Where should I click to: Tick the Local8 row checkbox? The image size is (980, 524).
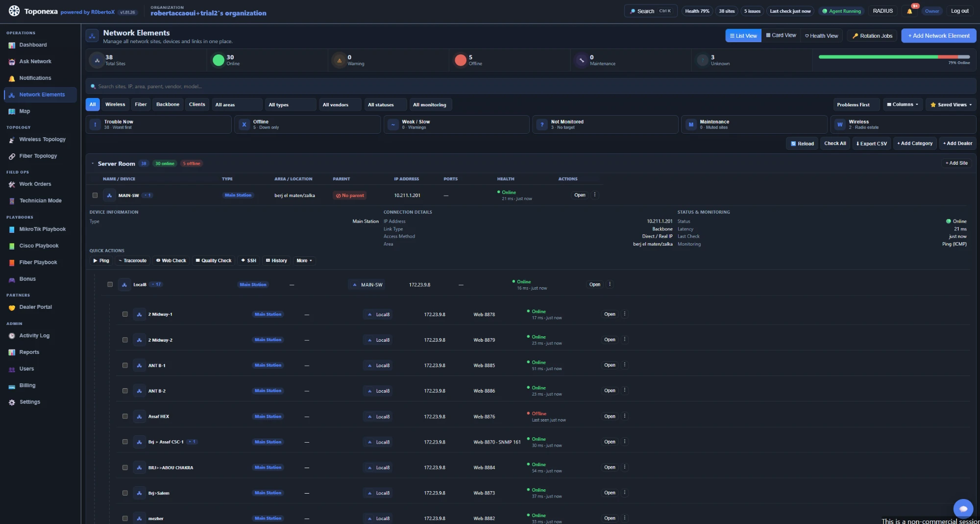click(110, 284)
